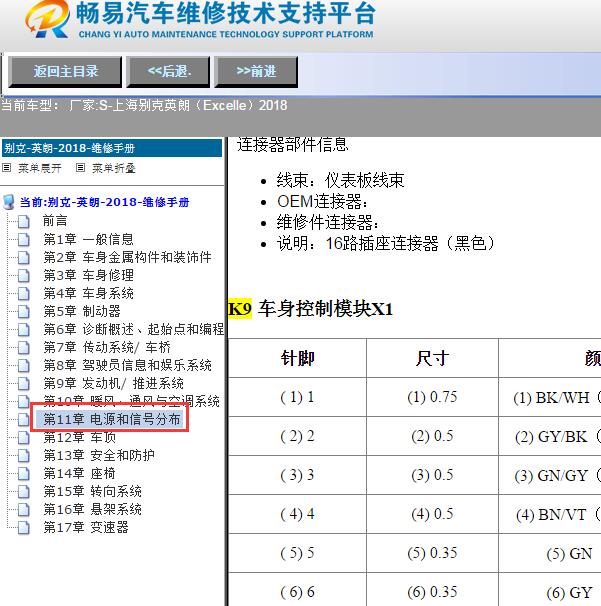Open 第3章 车身修理
Viewport: 601px width, 606px height.
pos(88,275)
